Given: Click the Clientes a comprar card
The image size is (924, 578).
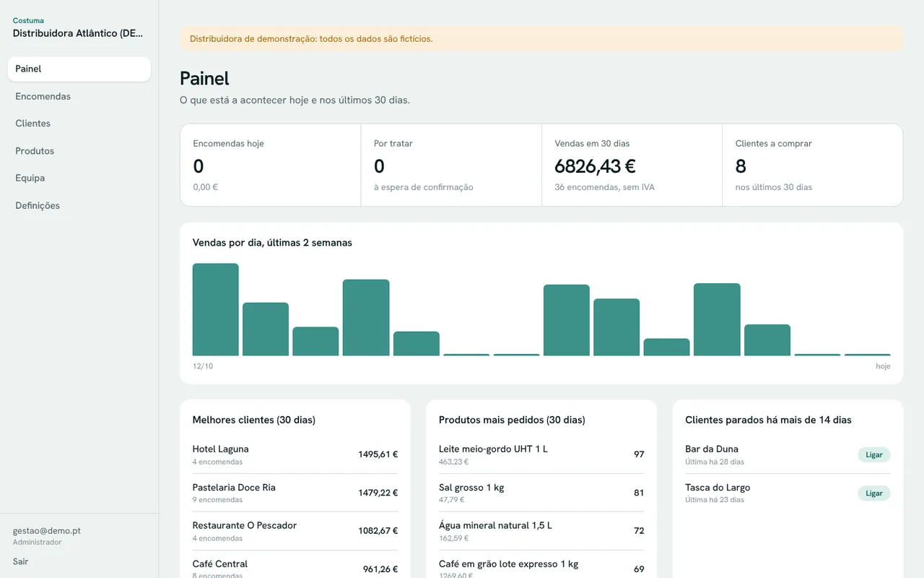Looking at the screenshot, I should coord(812,165).
